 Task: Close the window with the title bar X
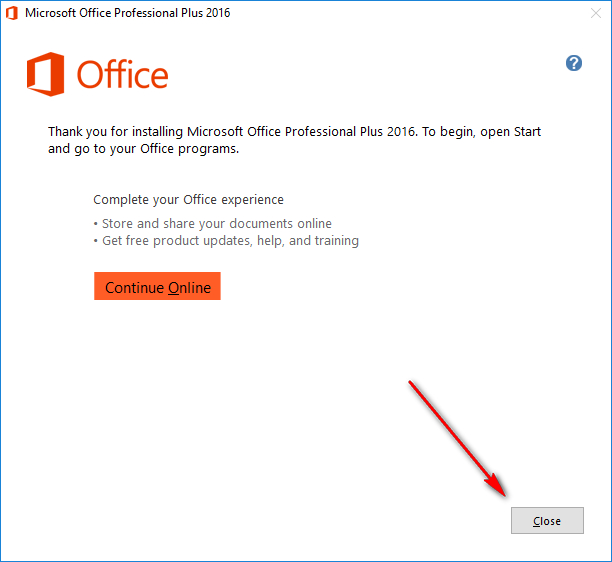coord(592,14)
